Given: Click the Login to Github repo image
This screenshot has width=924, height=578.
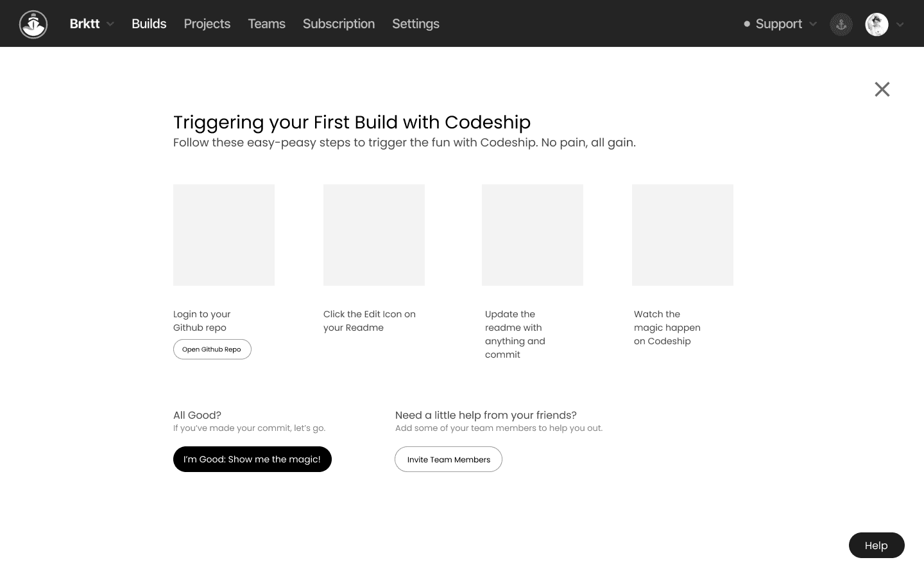Looking at the screenshot, I should (x=224, y=235).
